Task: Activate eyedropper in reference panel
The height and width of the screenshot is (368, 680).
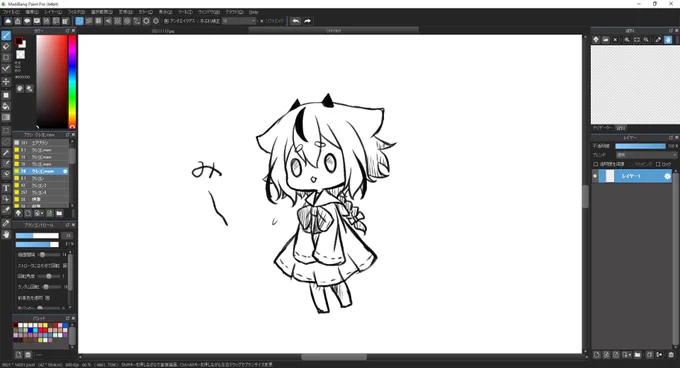Action: tap(658, 40)
